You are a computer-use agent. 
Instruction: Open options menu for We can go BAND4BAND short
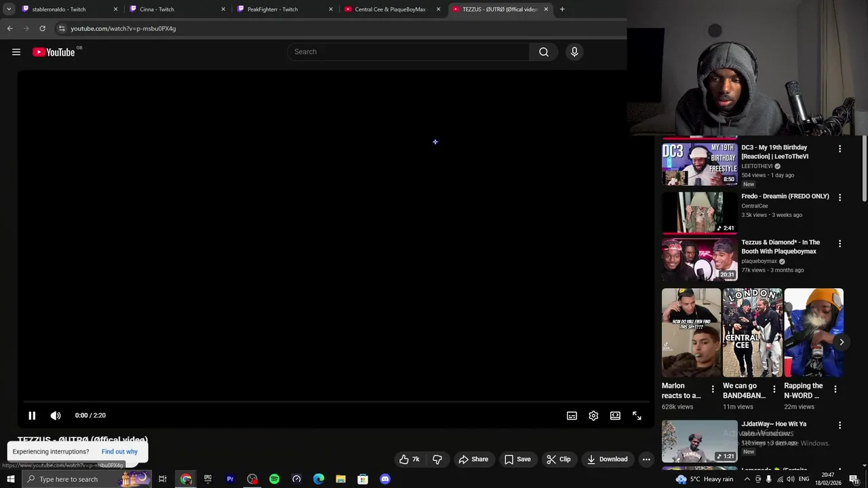click(x=774, y=389)
